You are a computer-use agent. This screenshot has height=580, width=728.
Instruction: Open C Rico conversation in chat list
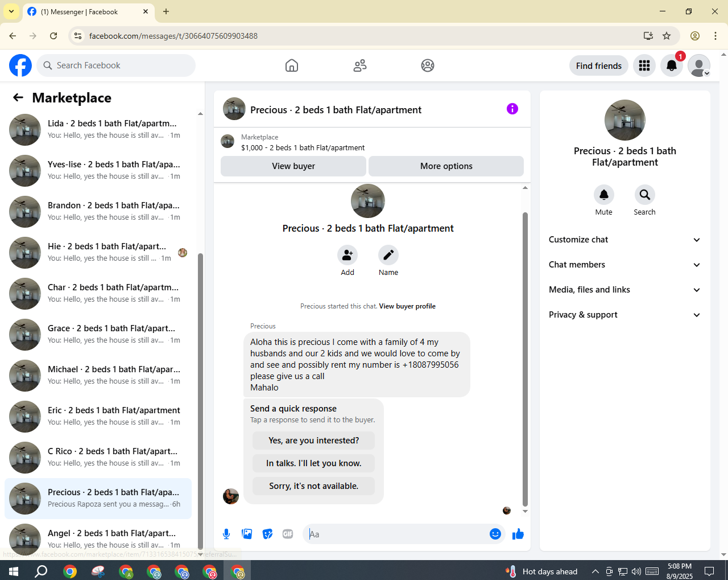pos(98,458)
